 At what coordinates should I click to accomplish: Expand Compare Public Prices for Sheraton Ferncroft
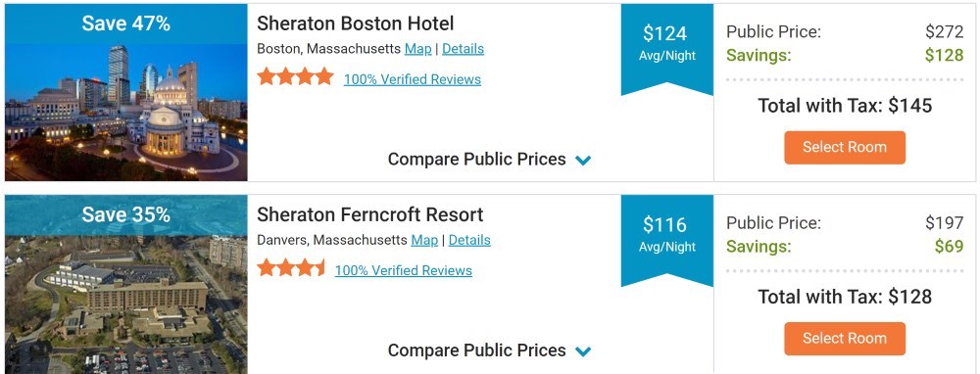[489, 351]
